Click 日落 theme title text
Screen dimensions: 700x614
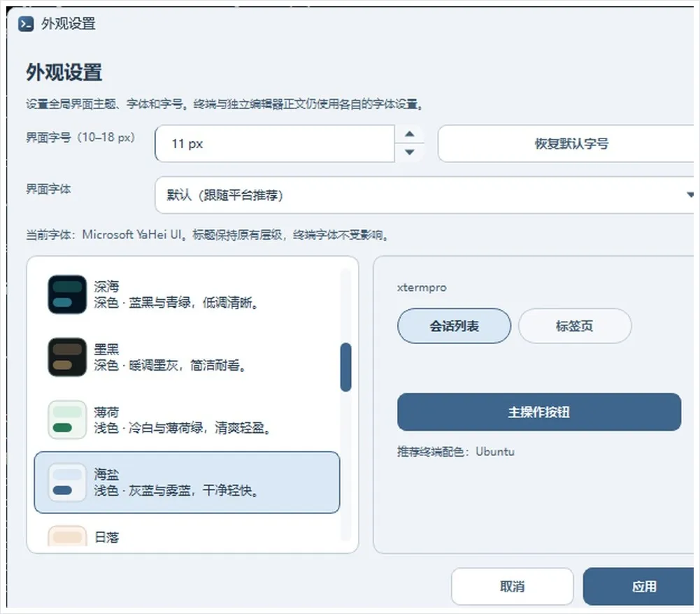106,537
